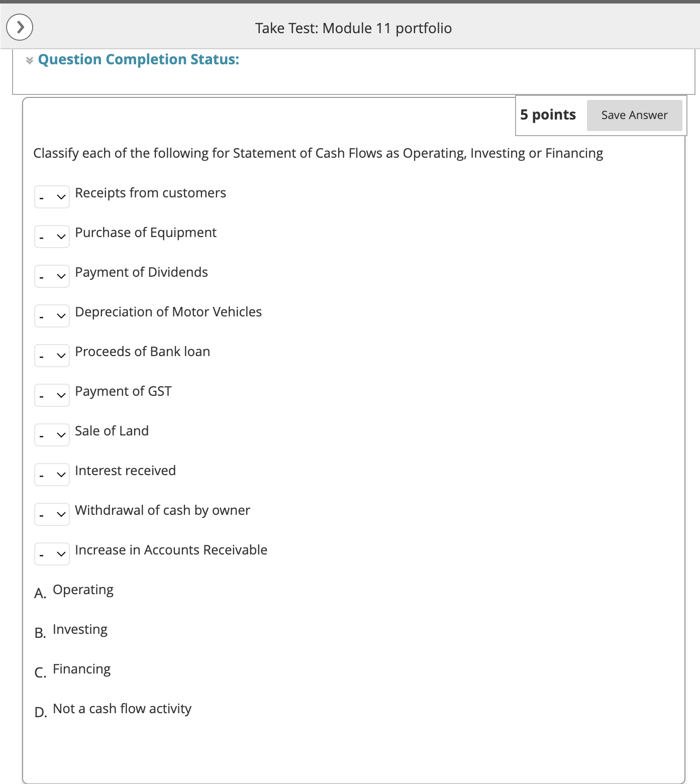Open the dropdown for Sale of Land
700x784 pixels.
52,434
